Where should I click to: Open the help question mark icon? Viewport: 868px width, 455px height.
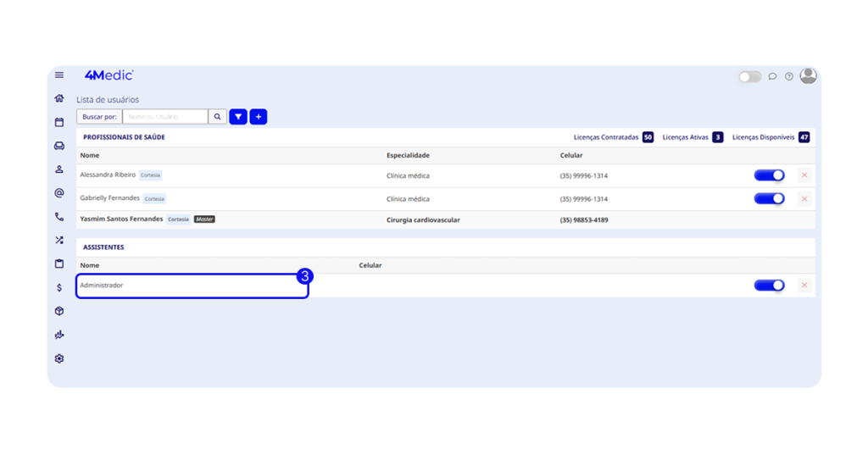(x=789, y=76)
